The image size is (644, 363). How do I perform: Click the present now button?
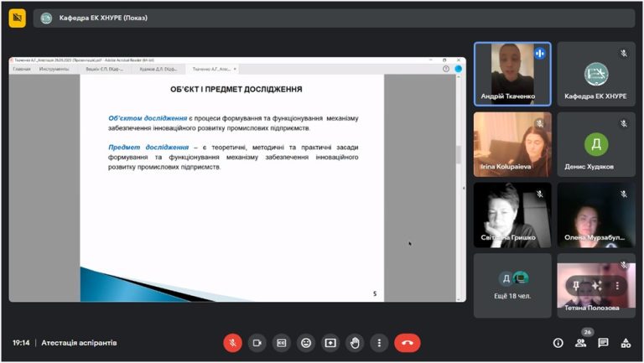pos(330,343)
